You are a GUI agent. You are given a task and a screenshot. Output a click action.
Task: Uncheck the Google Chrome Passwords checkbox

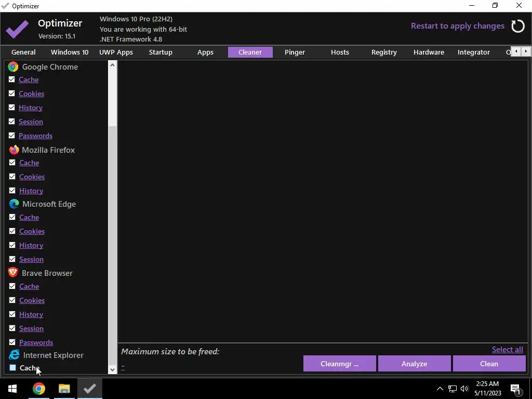[x=12, y=136]
